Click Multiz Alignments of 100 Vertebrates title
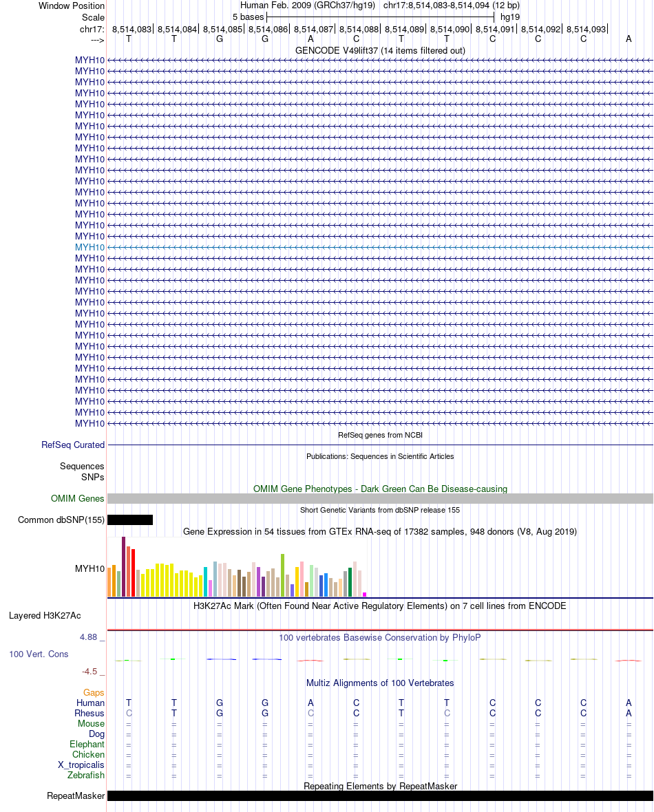654x812 pixels. pyautogui.click(x=380, y=683)
